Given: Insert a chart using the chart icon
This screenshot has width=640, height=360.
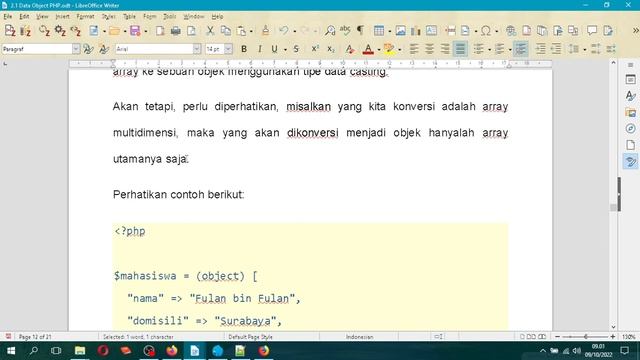Looking at the screenshot, I should pyautogui.click(x=416, y=31).
